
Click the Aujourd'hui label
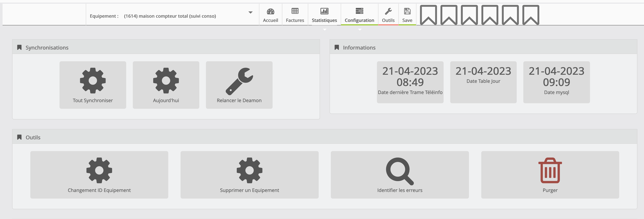pos(166,100)
